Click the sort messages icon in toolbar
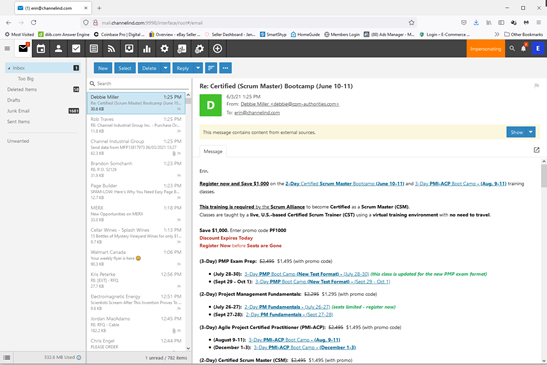547x365 pixels. [211, 68]
